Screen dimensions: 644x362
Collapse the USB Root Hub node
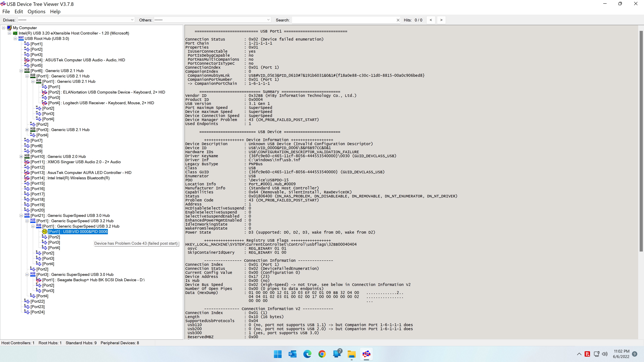15,39
